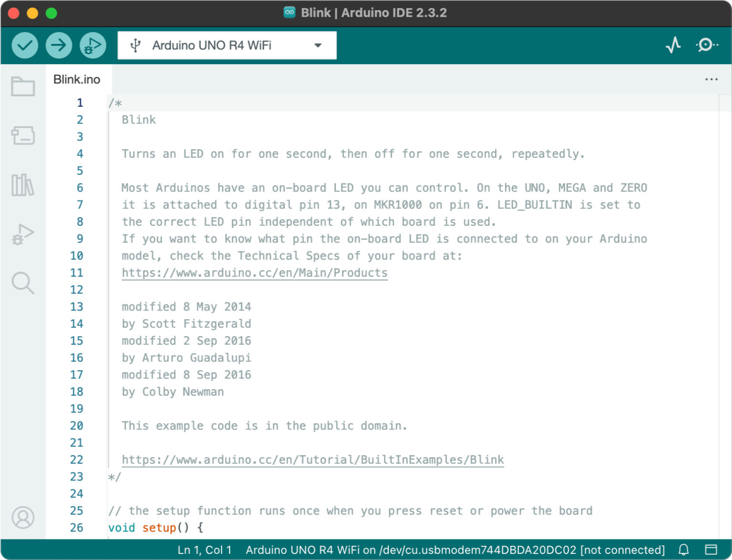Click the not connected port status text

[x=623, y=550]
